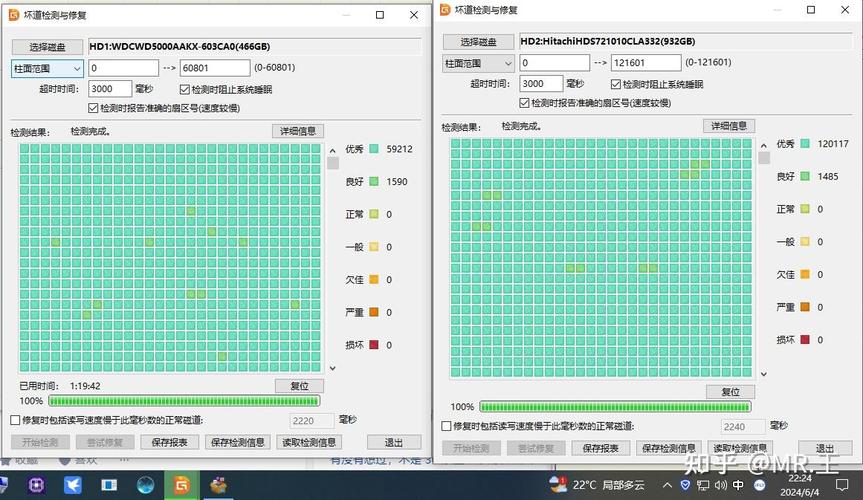
Task: Click HD2 100% progress bar
Action: pos(615,407)
